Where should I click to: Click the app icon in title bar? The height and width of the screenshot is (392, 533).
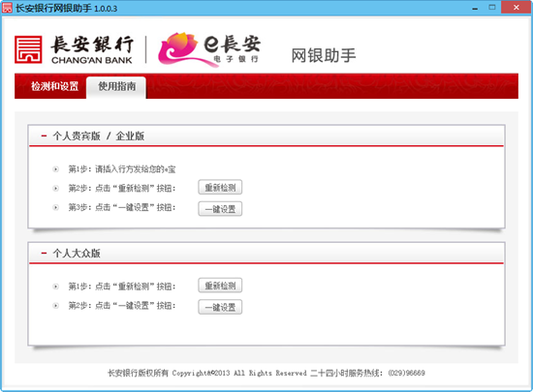[x=8, y=8]
